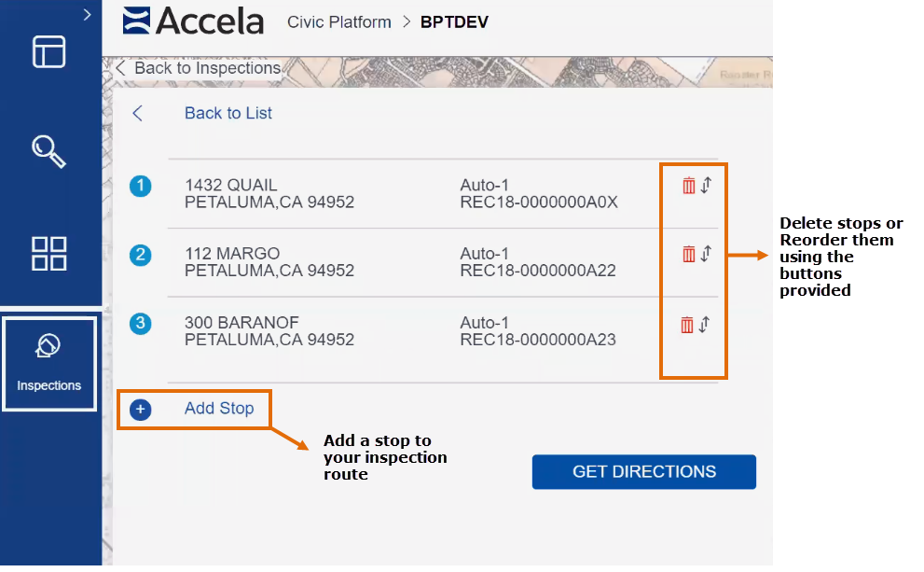
Task: Click the back arrow before Back to List
Action: click(137, 114)
